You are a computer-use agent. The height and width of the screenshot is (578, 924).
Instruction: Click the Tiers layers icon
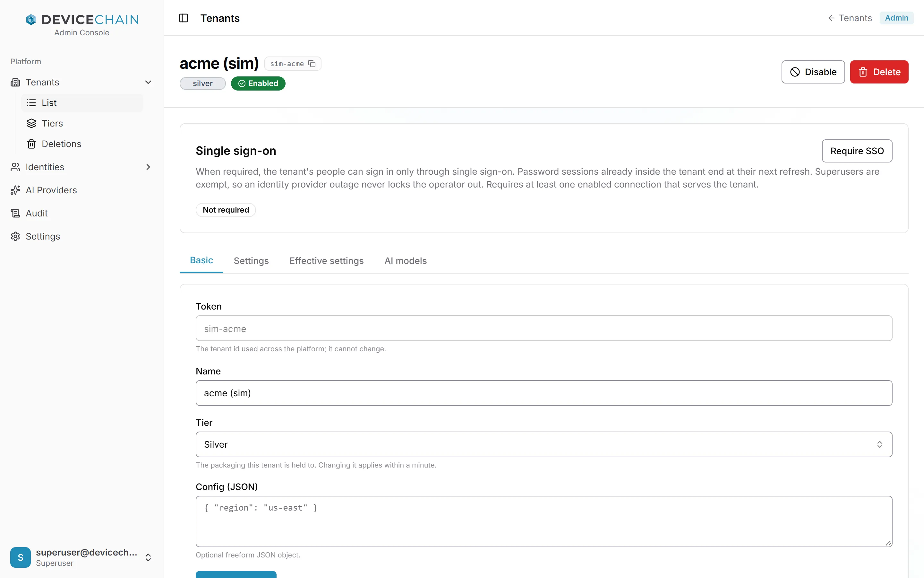(x=31, y=123)
